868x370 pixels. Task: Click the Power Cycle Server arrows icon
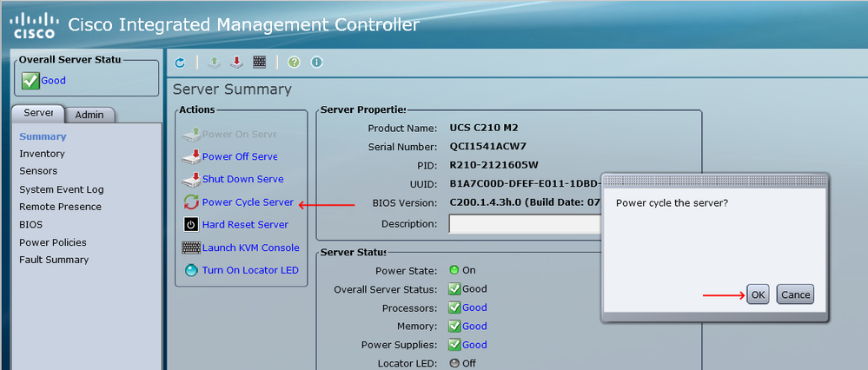tap(191, 202)
